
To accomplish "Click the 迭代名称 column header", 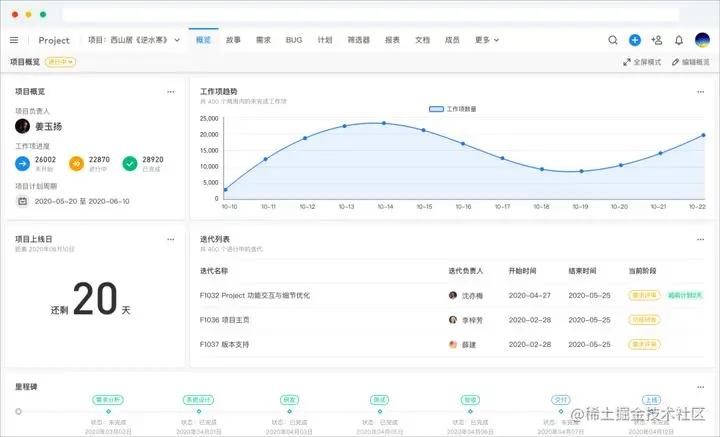I will 214,271.
